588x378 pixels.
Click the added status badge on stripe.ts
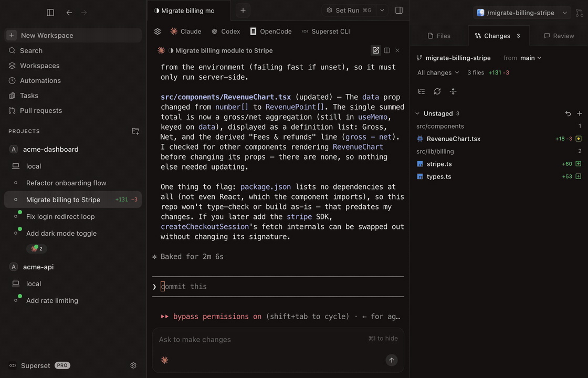(578, 164)
